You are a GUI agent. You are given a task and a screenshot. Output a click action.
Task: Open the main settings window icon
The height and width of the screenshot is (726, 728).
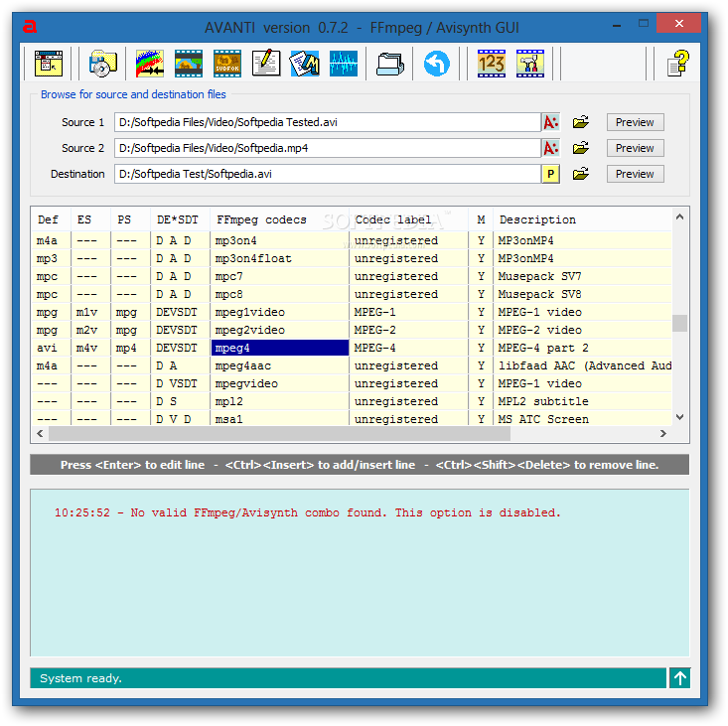[x=49, y=64]
